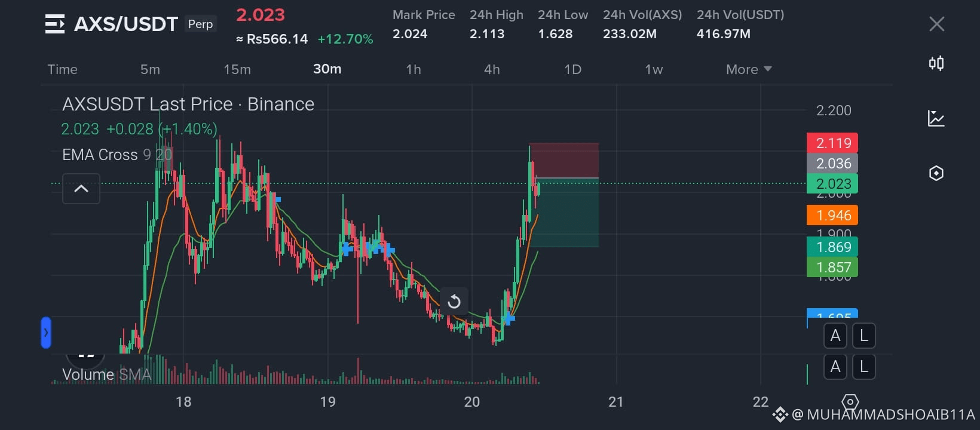Click the 2.200 price axis label
Image resolution: width=980 pixels, height=430 pixels.
834,110
